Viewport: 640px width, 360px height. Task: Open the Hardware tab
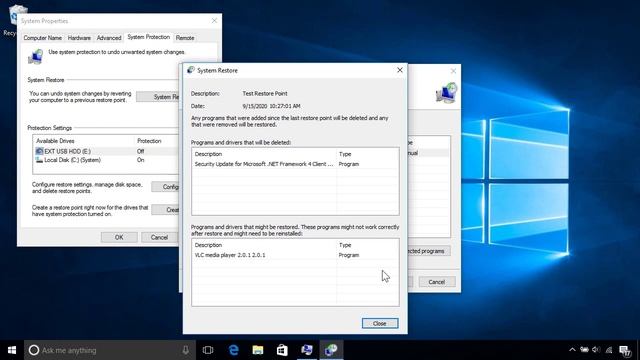pos(79,38)
